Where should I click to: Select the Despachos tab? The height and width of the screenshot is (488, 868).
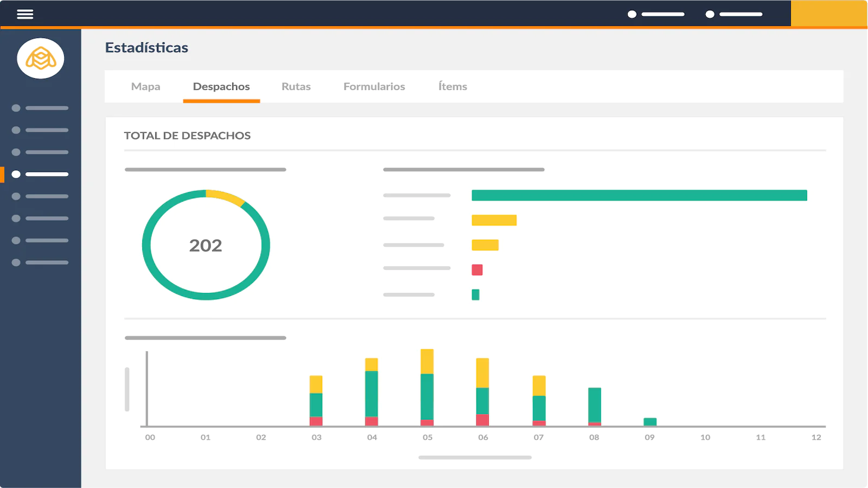[221, 87]
